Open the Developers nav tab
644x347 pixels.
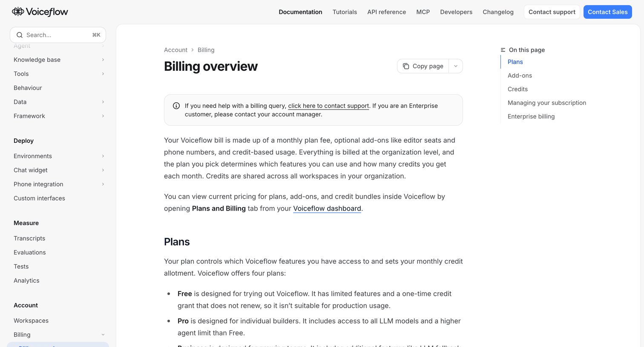point(456,12)
